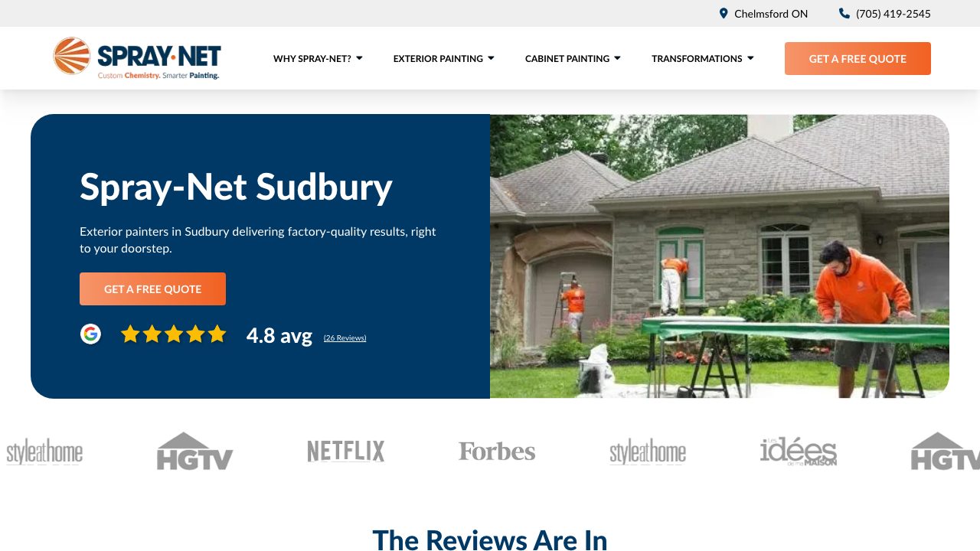Click the Forbes logo

(497, 452)
